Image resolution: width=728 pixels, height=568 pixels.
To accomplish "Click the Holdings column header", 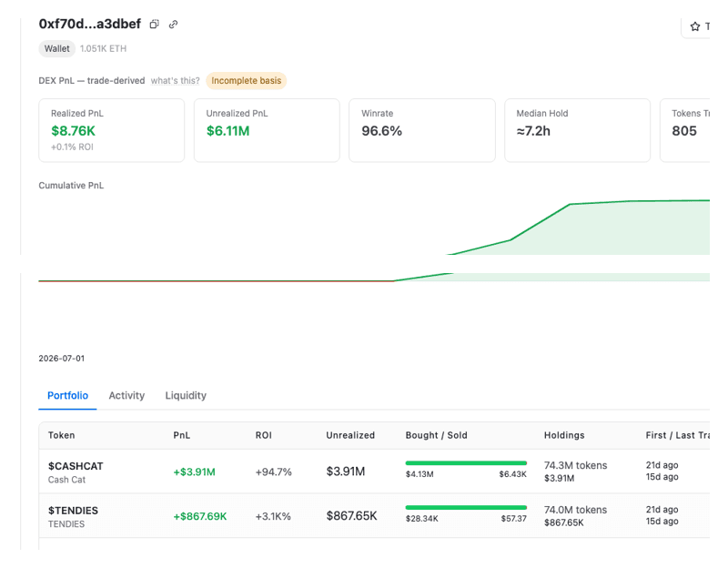I will click(564, 436).
